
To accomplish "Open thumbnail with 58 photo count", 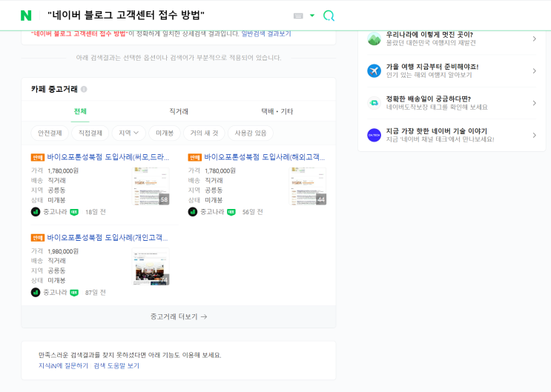I will pos(151,186).
